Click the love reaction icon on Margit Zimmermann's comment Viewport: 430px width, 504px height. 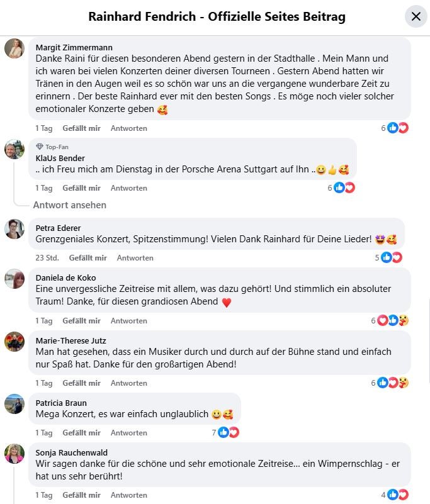pyautogui.click(x=403, y=128)
